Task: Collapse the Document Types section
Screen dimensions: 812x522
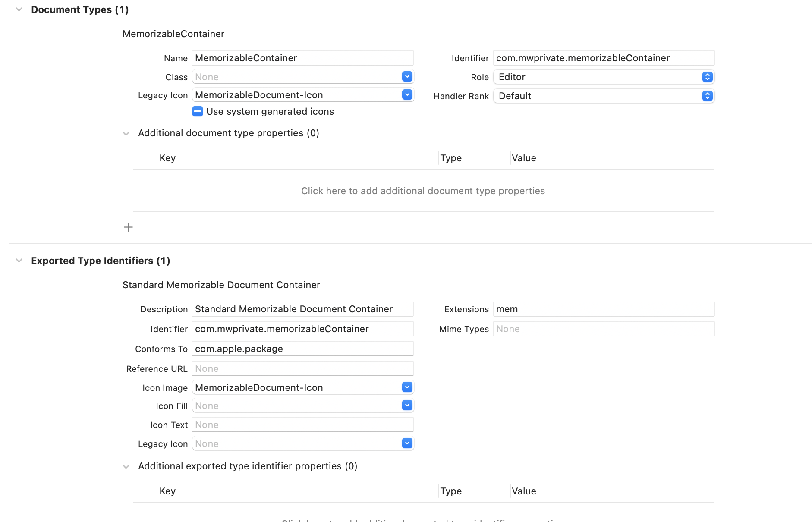Action: [x=19, y=9]
